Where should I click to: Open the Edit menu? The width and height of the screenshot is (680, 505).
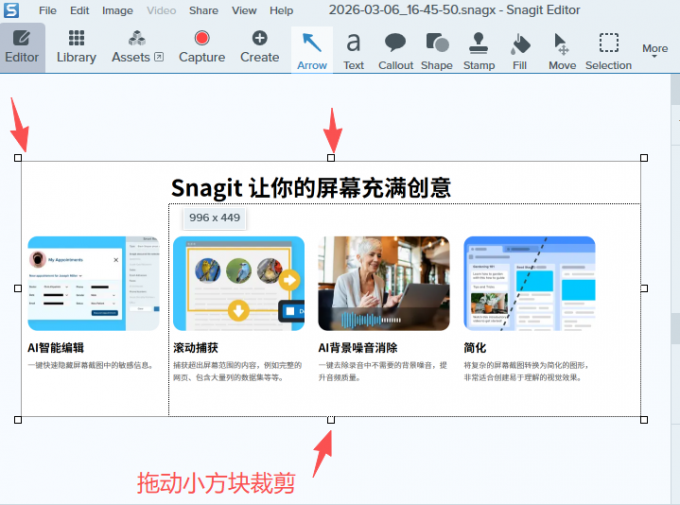coord(79,10)
